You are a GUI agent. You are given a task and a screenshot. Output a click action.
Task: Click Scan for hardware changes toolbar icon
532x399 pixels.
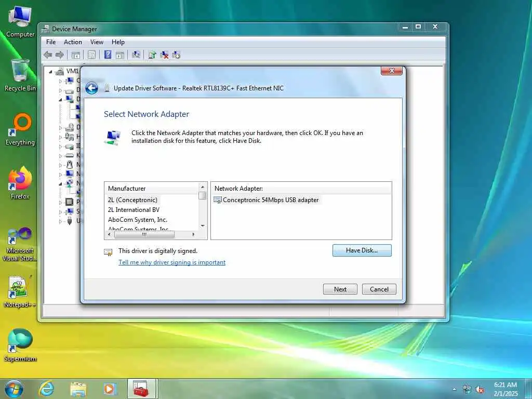136,55
